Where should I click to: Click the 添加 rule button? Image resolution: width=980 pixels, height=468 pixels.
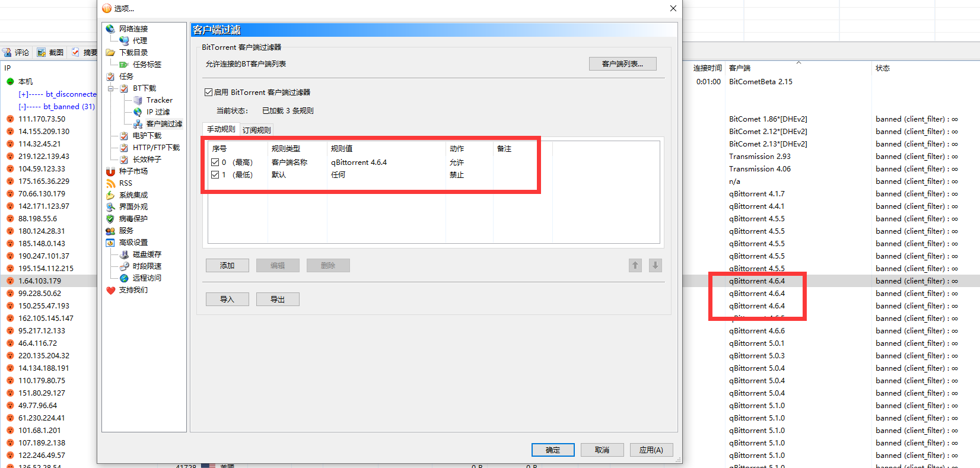227,265
